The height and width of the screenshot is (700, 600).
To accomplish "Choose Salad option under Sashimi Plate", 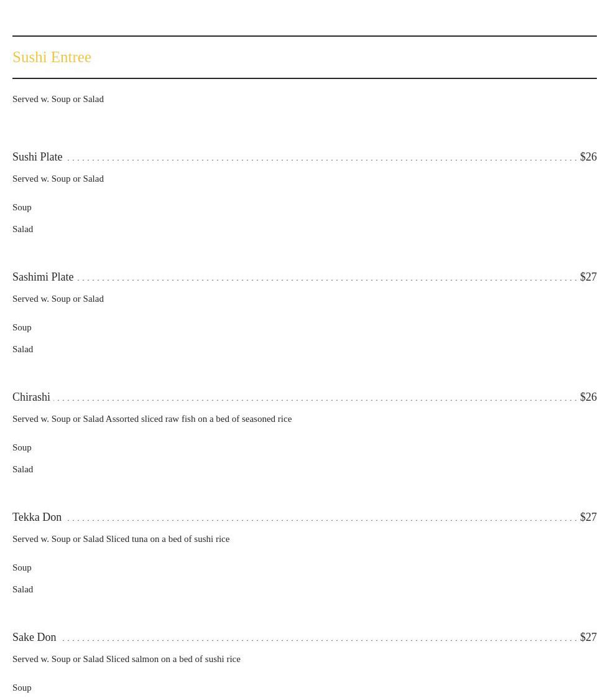I will coord(22,349).
